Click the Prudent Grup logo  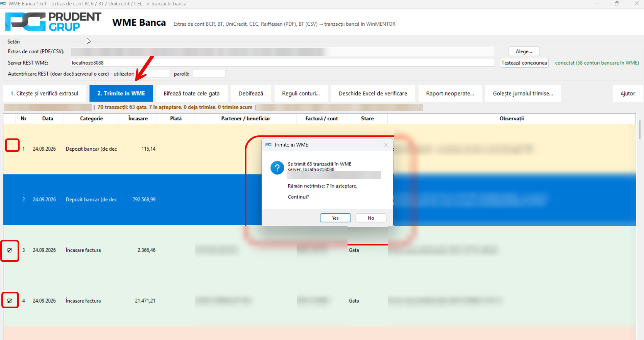pos(53,22)
